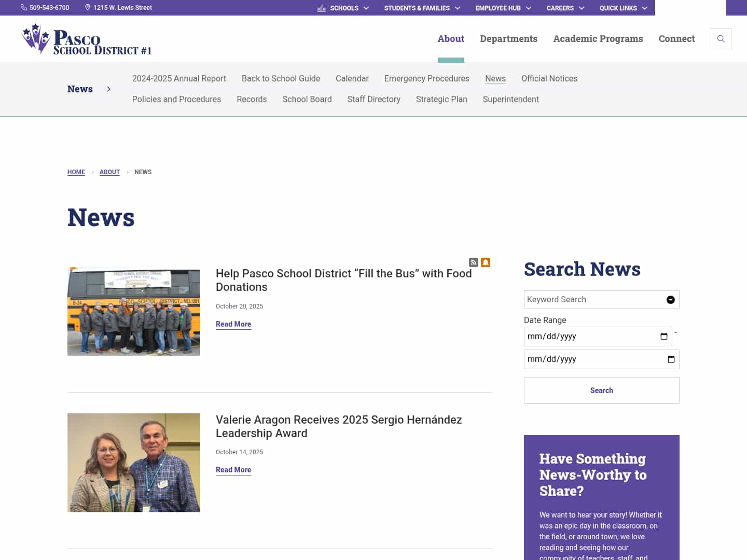Click the phone icon next to 509-543-6700
The height and width of the screenshot is (560, 747).
click(x=23, y=7)
